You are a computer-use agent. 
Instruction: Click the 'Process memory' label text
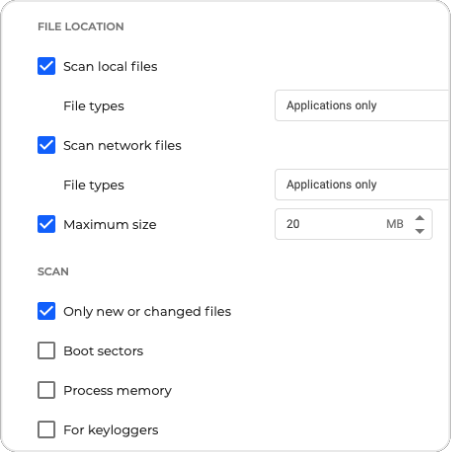(117, 390)
